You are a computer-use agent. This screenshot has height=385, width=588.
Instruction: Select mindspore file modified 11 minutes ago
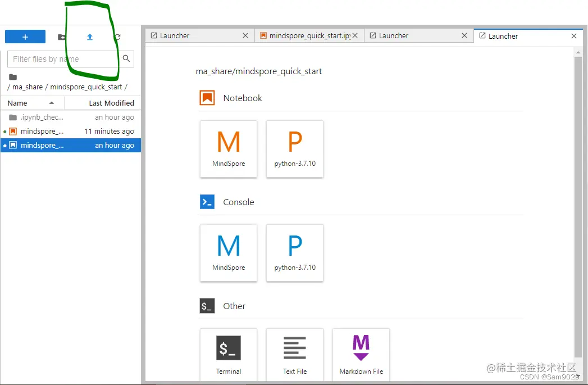click(x=71, y=132)
